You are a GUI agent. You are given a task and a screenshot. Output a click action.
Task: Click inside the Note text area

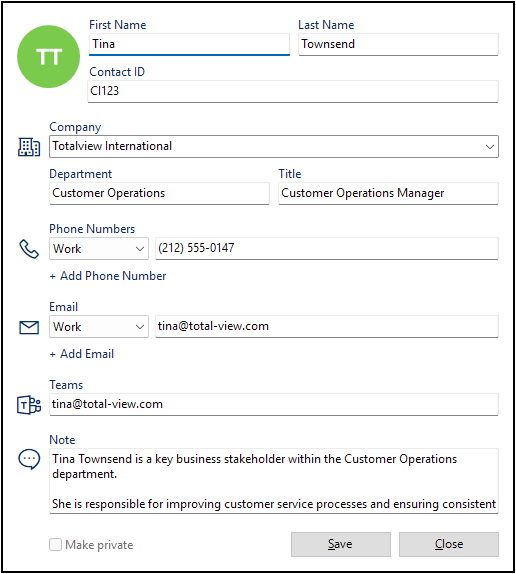[274, 481]
